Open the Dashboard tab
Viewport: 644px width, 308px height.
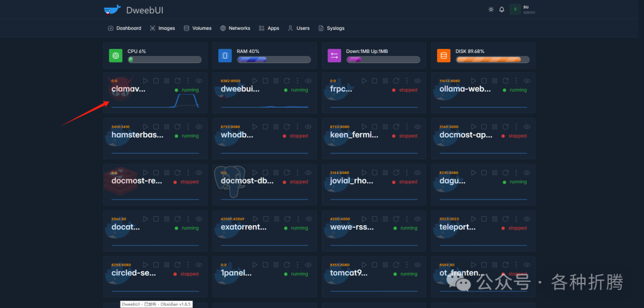click(x=125, y=29)
